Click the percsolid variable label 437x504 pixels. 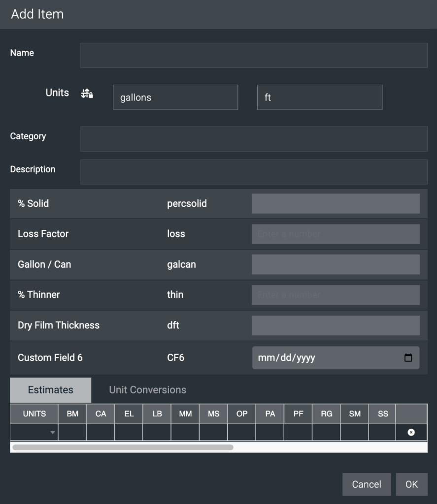pos(187,203)
